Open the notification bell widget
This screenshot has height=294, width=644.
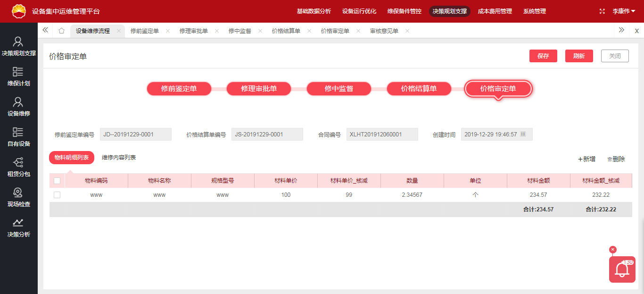coord(622,269)
